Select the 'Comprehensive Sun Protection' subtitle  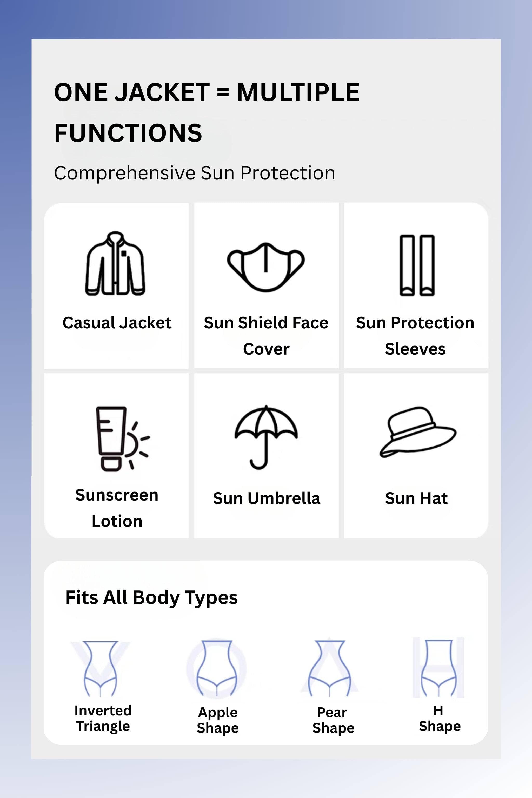coord(194,173)
